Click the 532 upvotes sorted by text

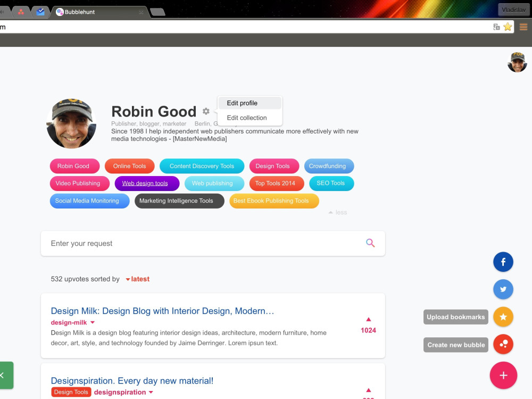point(85,279)
